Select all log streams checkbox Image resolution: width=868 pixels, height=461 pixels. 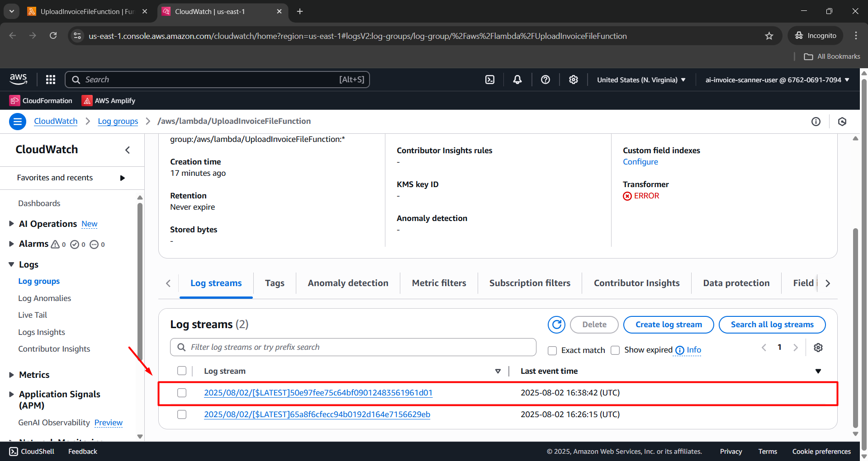[x=181, y=371]
